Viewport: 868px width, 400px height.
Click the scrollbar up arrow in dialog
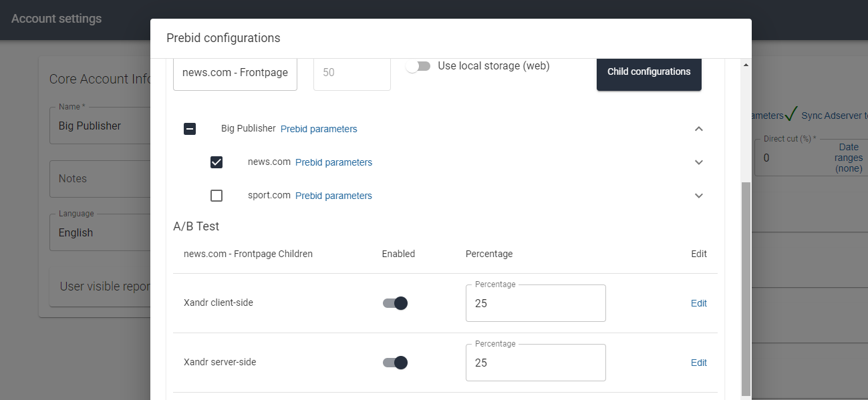coord(746,65)
